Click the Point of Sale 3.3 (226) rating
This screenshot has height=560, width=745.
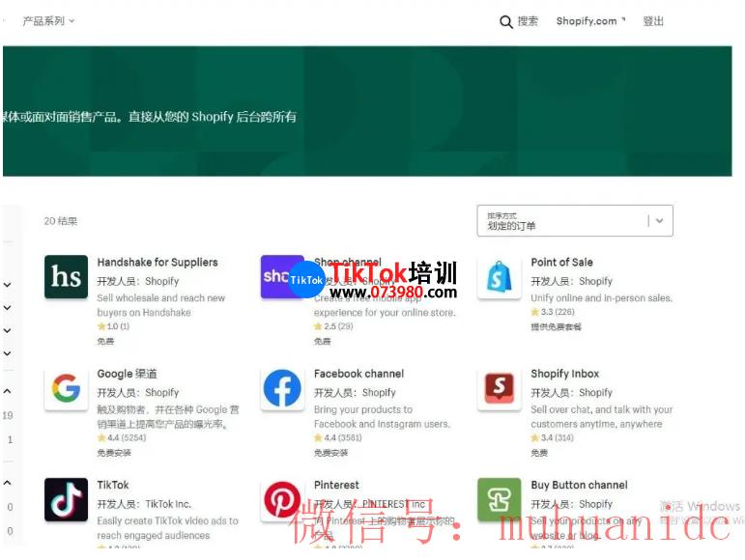pos(553,312)
